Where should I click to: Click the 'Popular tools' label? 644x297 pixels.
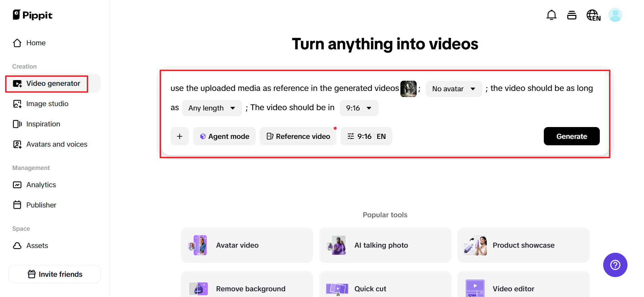(385, 215)
